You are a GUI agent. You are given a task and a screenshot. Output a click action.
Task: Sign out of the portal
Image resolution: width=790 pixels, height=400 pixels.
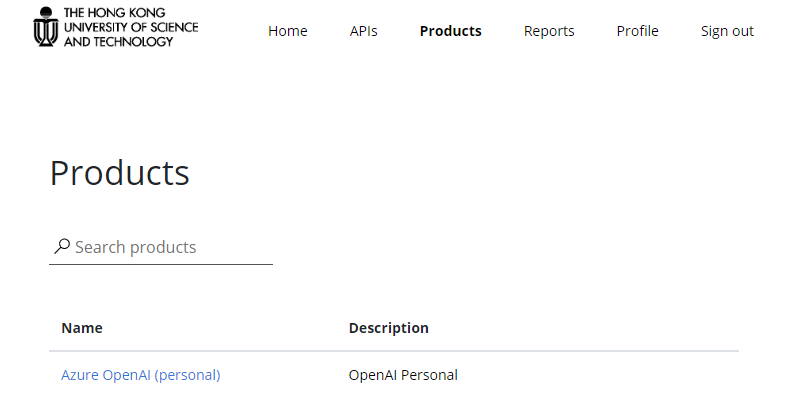pos(727,31)
